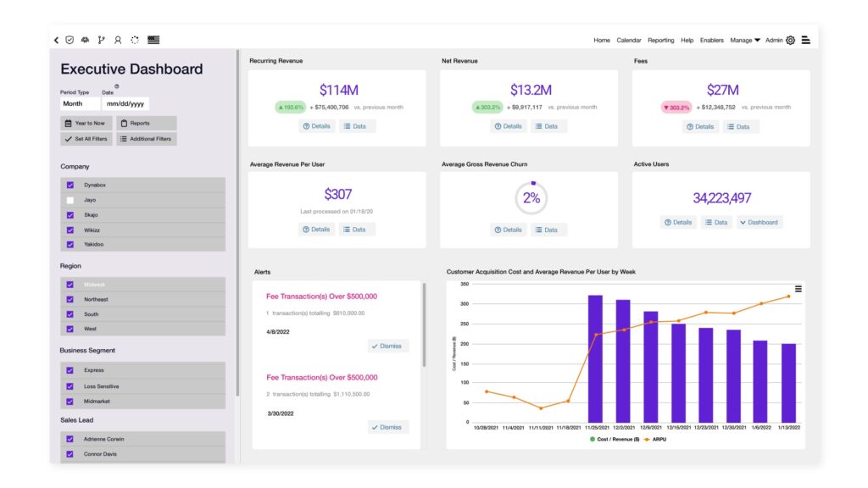Open Details for Average Revenue Per User

point(316,229)
